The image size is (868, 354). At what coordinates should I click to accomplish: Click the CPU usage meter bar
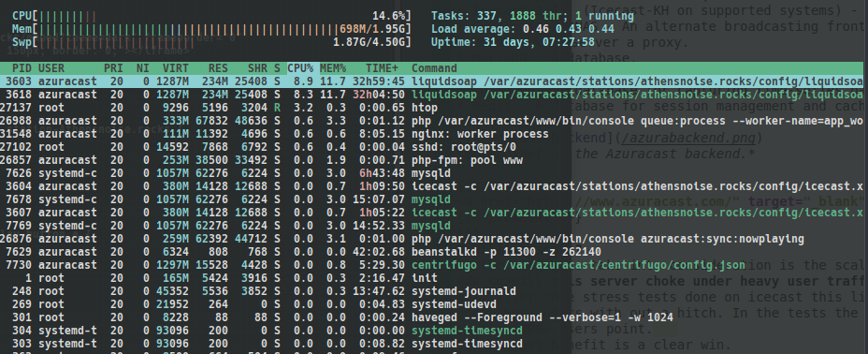pyautogui.click(x=211, y=16)
